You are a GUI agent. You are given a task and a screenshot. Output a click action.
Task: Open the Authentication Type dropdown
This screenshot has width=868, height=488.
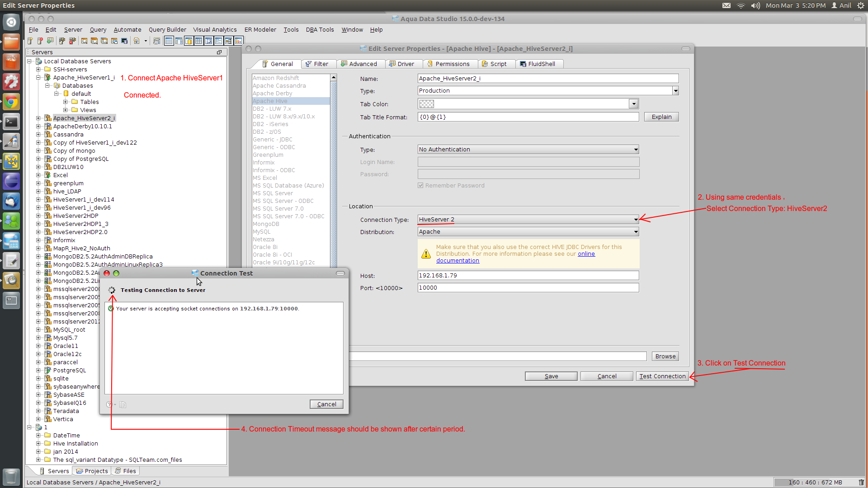pos(636,150)
